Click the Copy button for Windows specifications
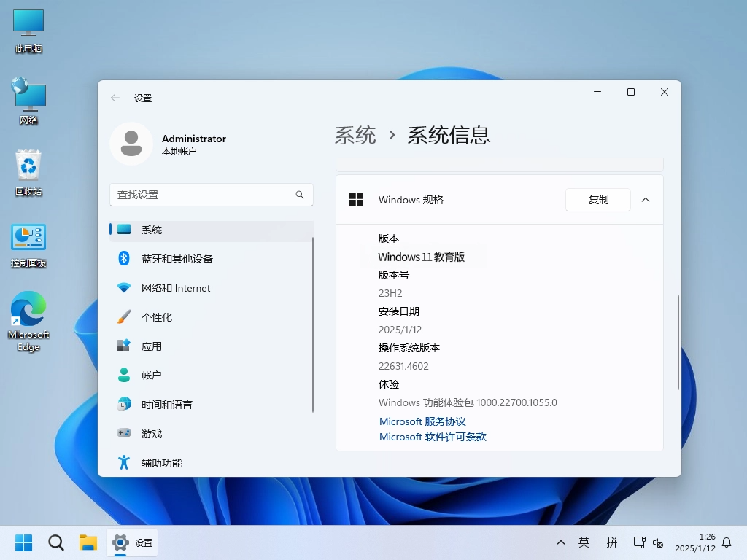 [598, 200]
